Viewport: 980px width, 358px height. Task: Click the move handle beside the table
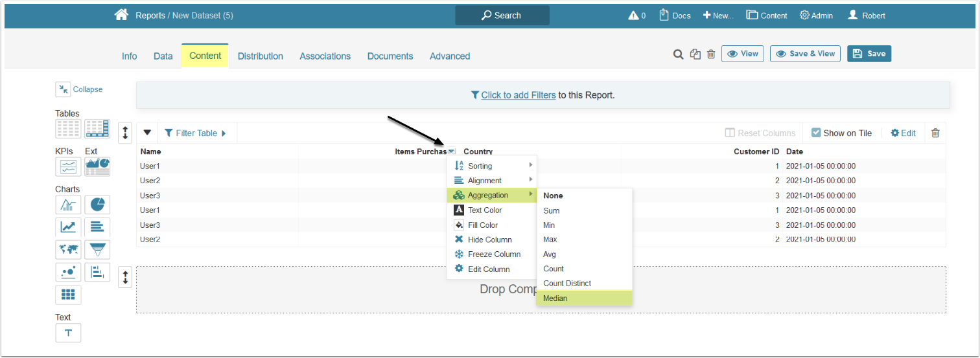pos(125,133)
